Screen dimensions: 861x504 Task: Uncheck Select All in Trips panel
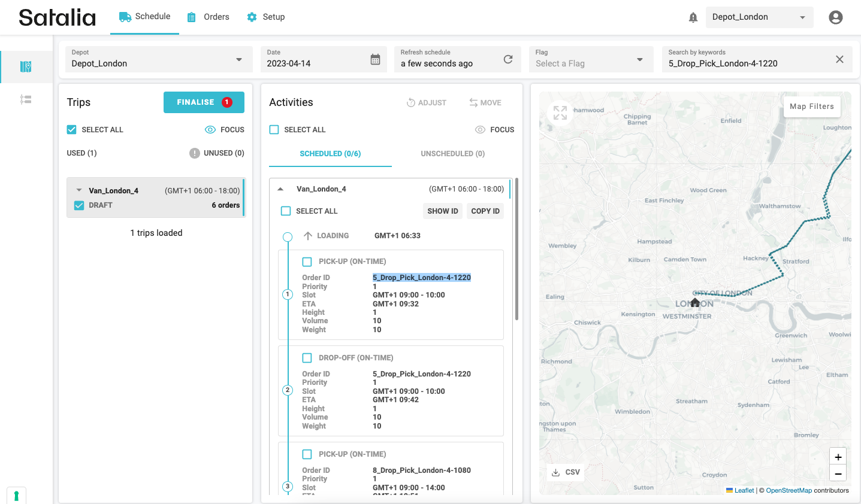click(x=72, y=130)
